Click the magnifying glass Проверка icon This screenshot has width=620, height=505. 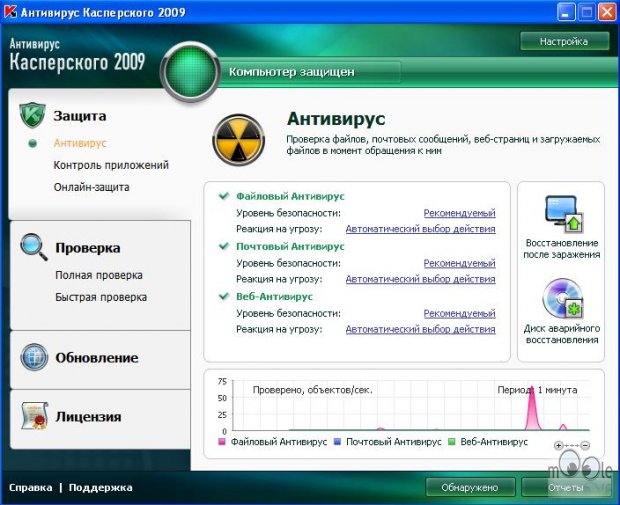point(33,246)
